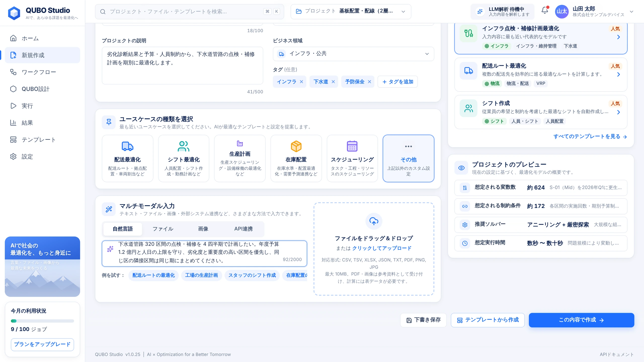The width and height of the screenshot is (644, 362).
Task: Click the top search field
Action: [x=189, y=12]
